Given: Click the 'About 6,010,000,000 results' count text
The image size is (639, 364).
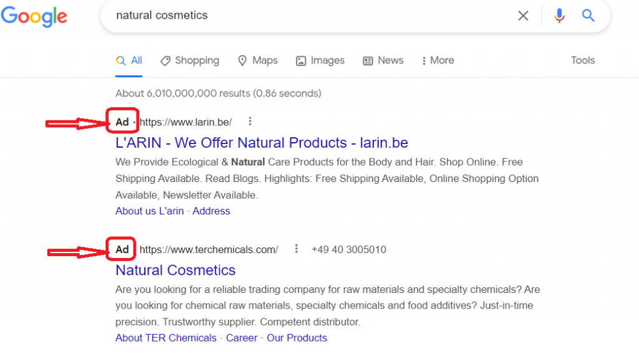Looking at the screenshot, I should coord(218,93).
